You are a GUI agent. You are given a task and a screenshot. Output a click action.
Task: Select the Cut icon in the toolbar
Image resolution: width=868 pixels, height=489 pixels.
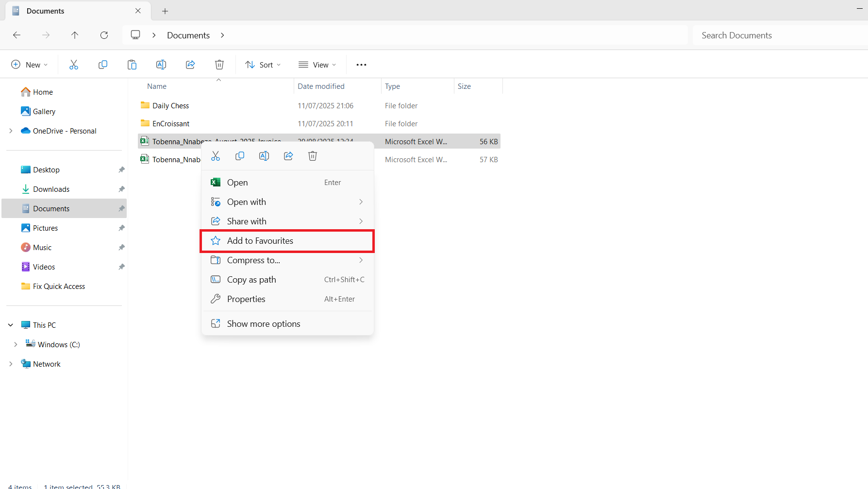pos(73,64)
